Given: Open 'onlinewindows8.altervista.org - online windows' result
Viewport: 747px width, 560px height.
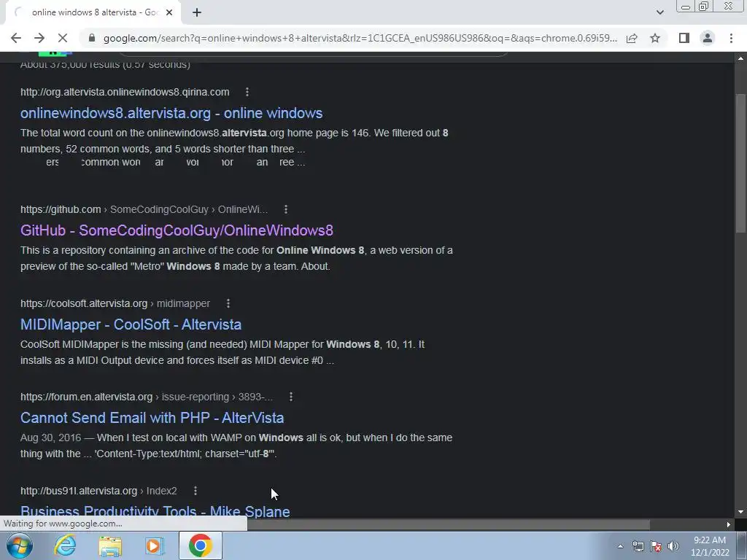Looking at the screenshot, I should (171, 113).
